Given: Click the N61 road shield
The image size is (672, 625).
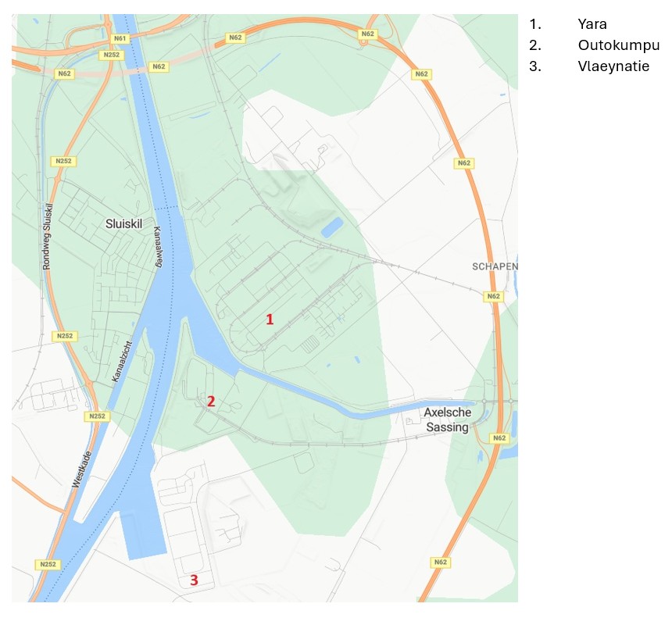Looking at the screenshot, I should point(120,38).
